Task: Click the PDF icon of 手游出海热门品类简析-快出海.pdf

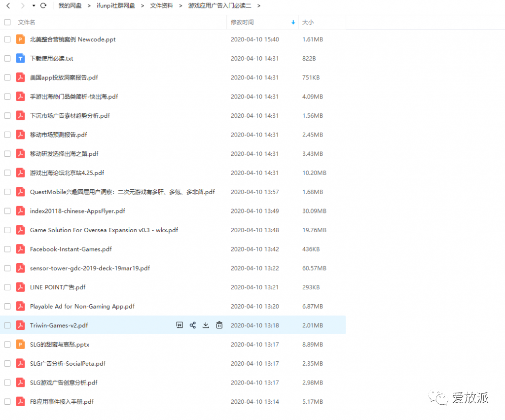Action: [x=20, y=97]
